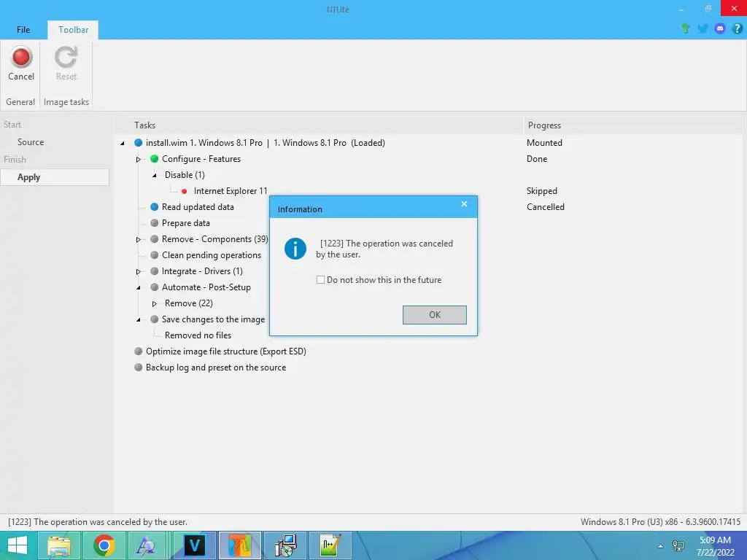Collapse the Disable (1) node
Image resolution: width=747 pixels, height=560 pixels.
(x=155, y=175)
